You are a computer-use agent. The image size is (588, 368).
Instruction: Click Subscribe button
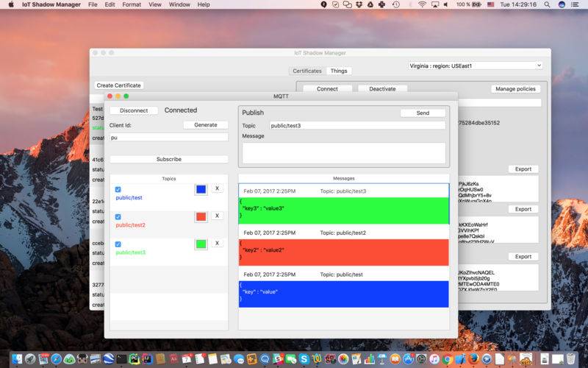tap(169, 159)
